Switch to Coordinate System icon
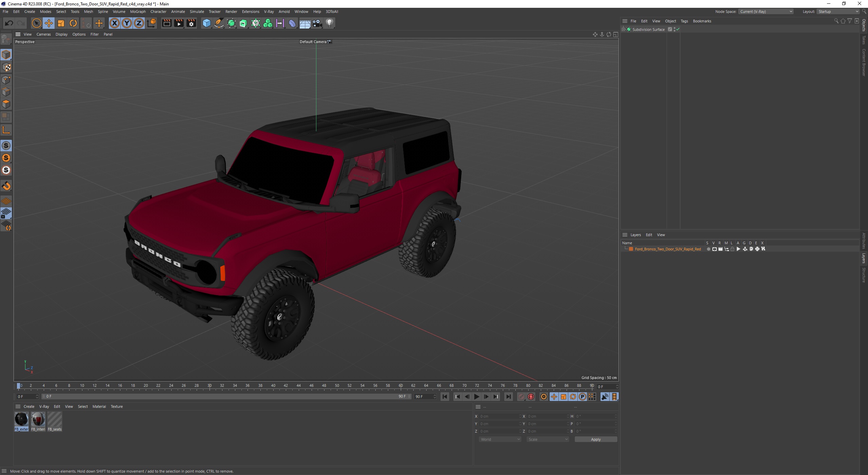The width and height of the screenshot is (868, 475). 152,23
